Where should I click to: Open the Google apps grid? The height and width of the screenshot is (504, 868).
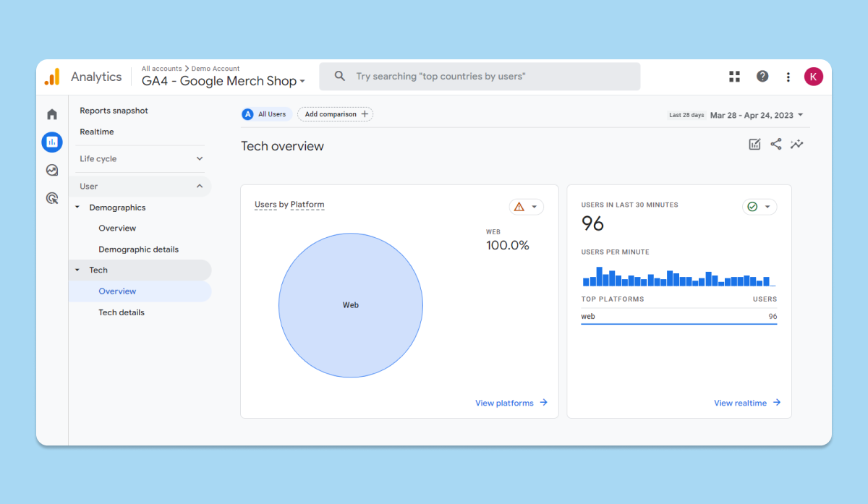pyautogui.click(x=735, y=77)
